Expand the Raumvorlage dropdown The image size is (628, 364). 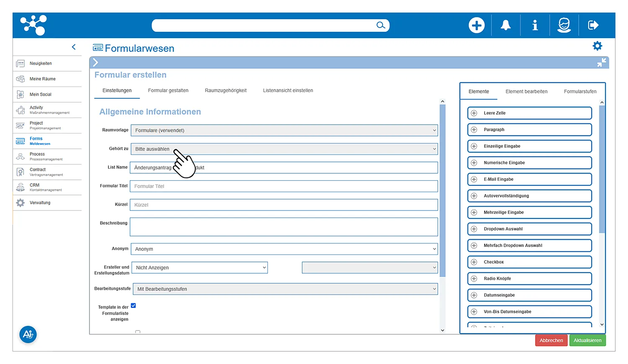[x=284, y=131]
